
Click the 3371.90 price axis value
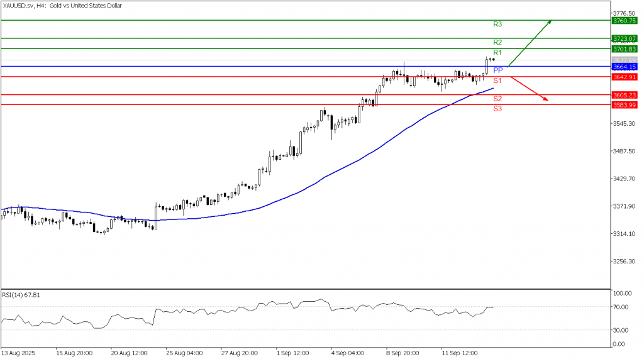pos(624,206)
